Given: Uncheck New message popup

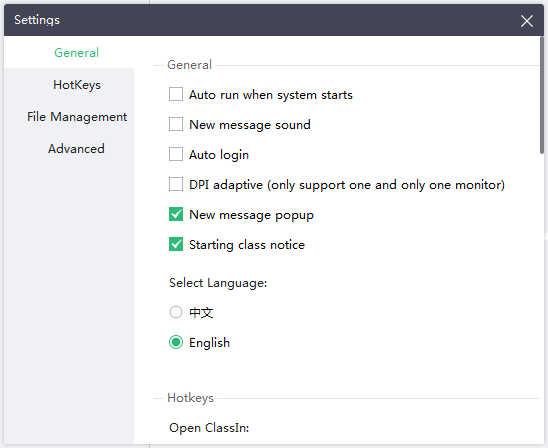Looking at the screenshot, I should (176, 214).
